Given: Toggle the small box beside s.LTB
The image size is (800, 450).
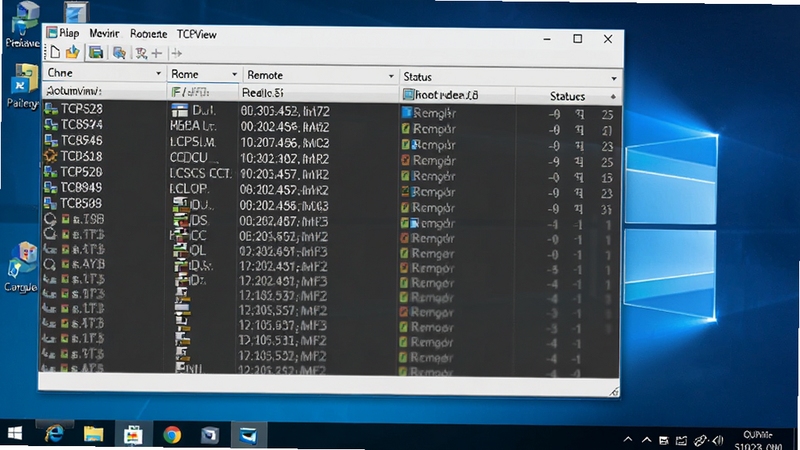Looking at the screenshot, I should tap(65, 309).
